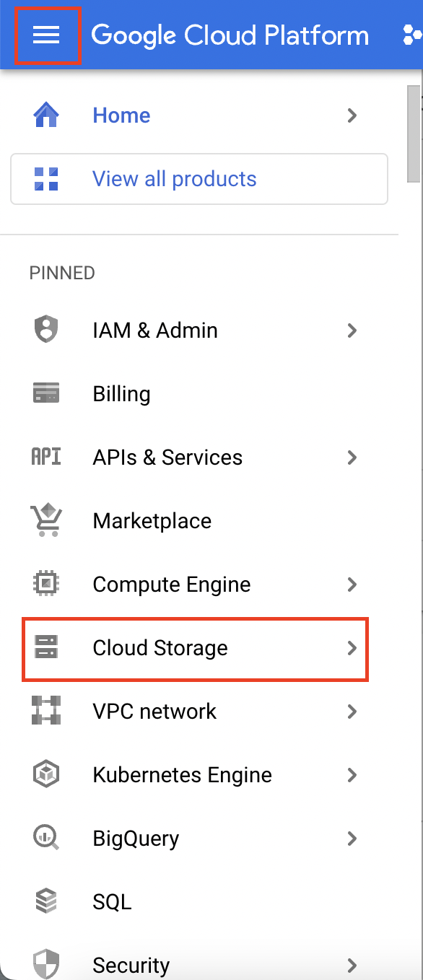Click the Security shield icon
The image size is (423, 980).
tap(46, 966)
